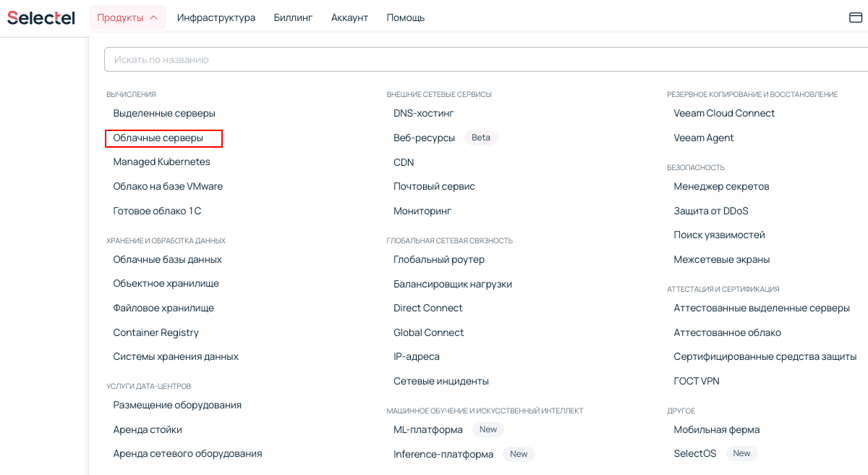Select the CDN service
Viewport: 868px width, 475px height.
[403, 162]
